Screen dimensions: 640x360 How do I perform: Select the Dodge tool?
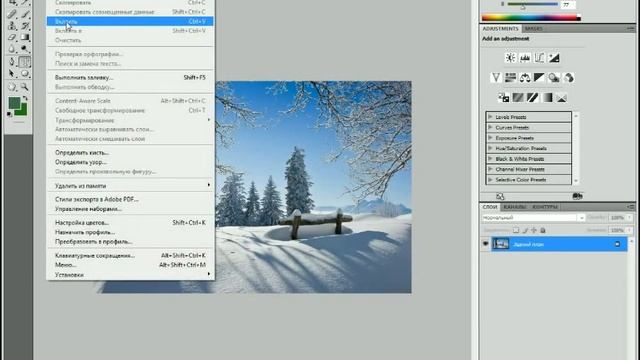(25, 49)
